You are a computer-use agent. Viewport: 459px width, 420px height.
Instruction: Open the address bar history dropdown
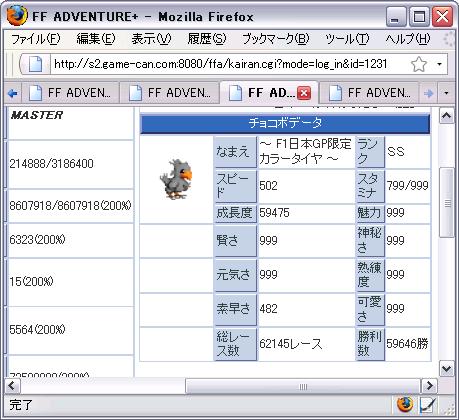440,64
